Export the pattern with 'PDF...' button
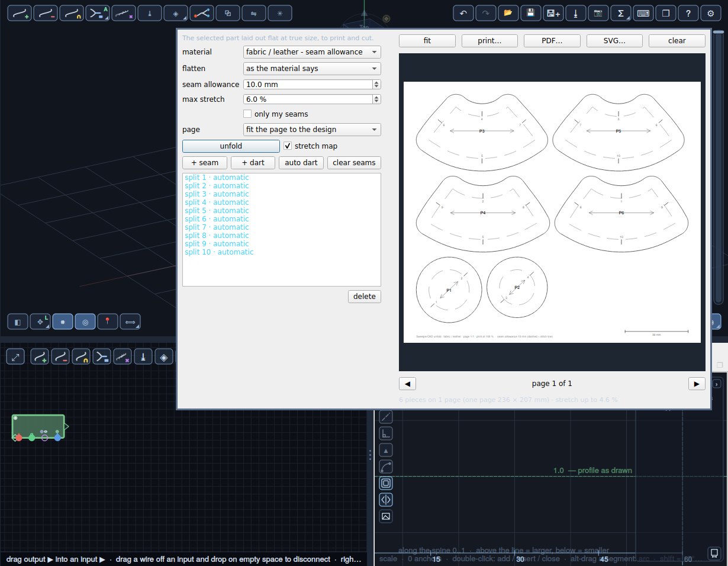Screen dimensions: 728x566 [x=552, y=41]
